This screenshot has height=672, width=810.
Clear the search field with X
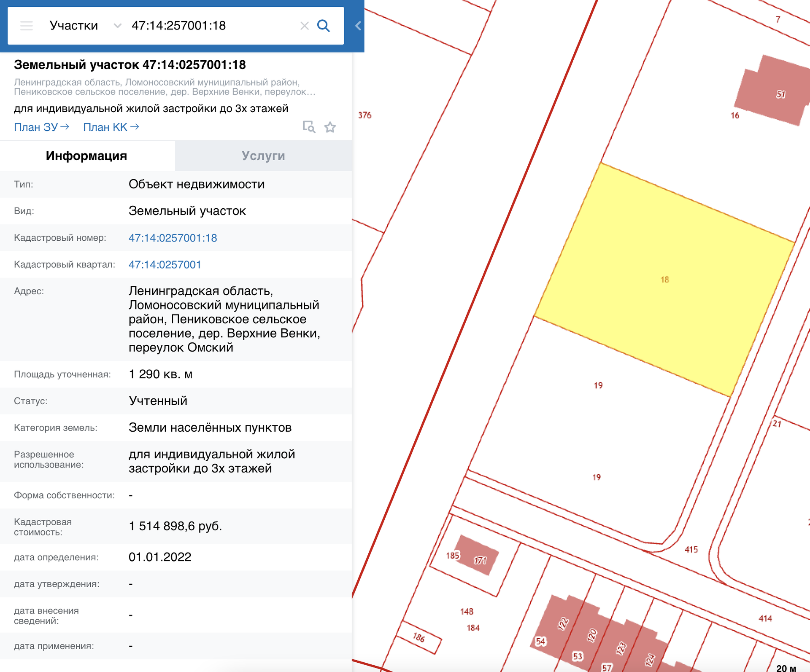point(304,26)
